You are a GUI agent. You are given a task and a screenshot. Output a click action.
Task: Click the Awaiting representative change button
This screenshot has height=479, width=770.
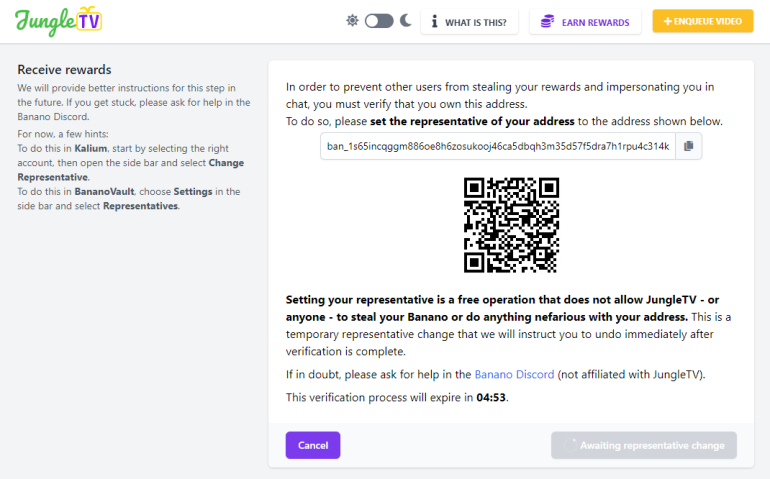pos(644,445)
